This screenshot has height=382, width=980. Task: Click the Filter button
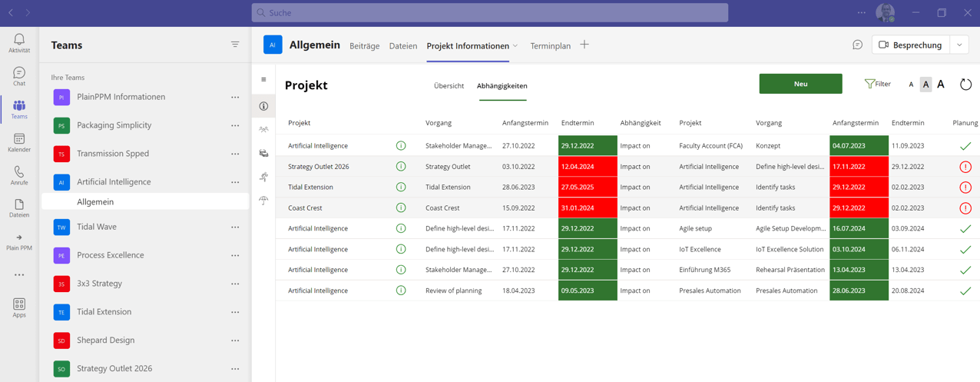[x=877, y=85]
